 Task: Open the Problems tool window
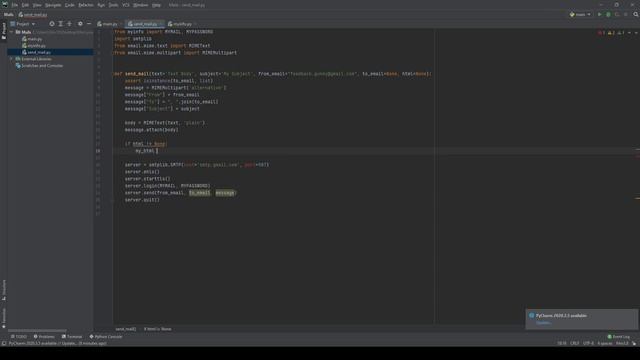click(x=44, y=337)
